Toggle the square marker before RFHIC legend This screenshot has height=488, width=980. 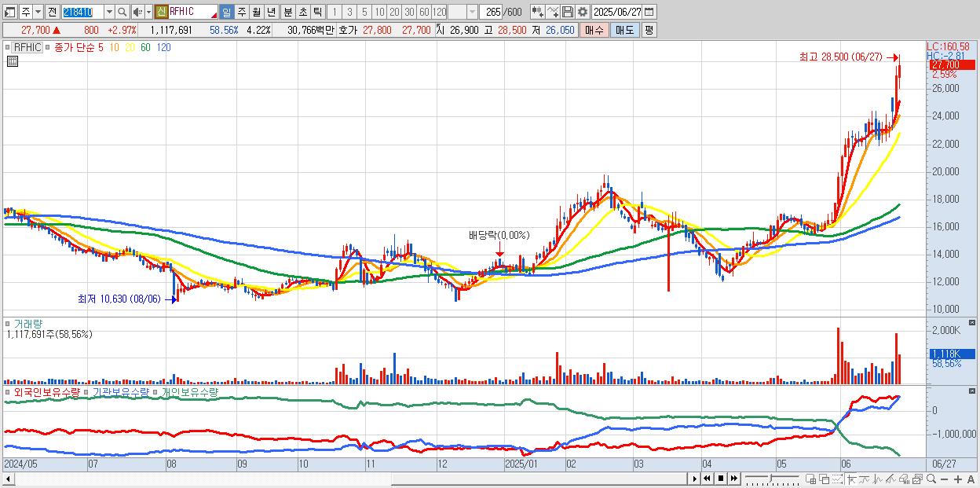tap(9, 47)
